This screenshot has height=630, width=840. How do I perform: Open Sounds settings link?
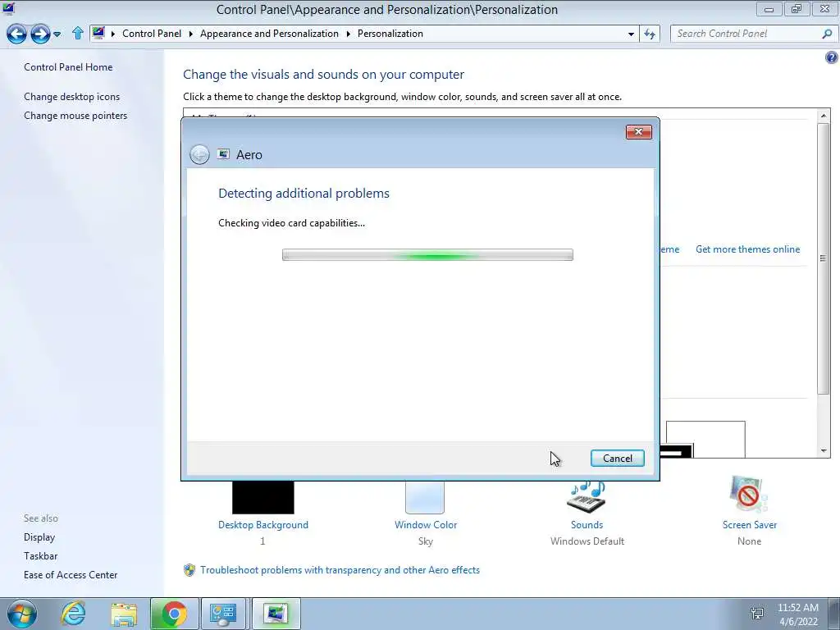(587, 524)
